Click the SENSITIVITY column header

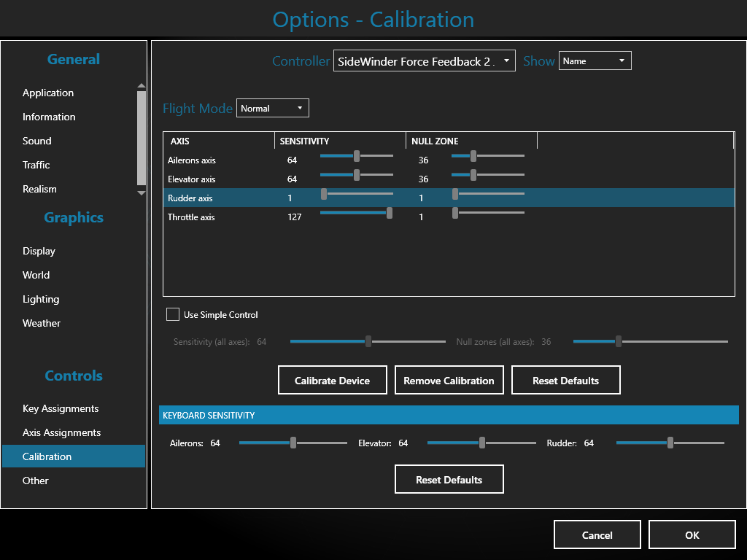(x=340, y=141)
